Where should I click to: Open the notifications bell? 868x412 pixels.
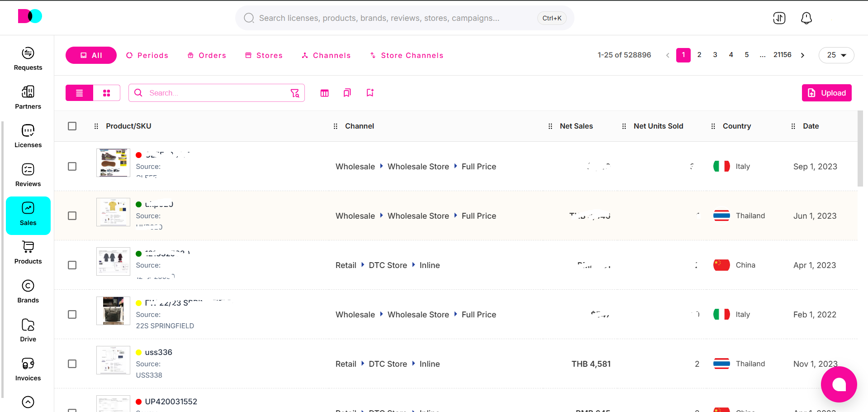click(806, 18)
